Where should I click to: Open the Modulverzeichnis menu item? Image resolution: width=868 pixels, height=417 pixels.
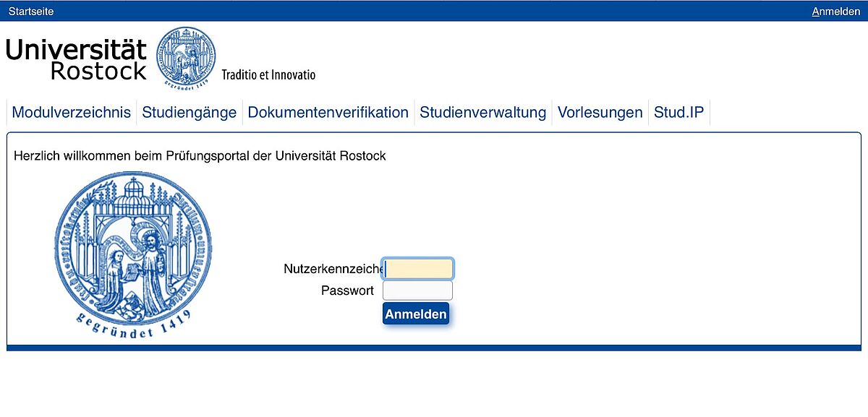pos(72,113)
